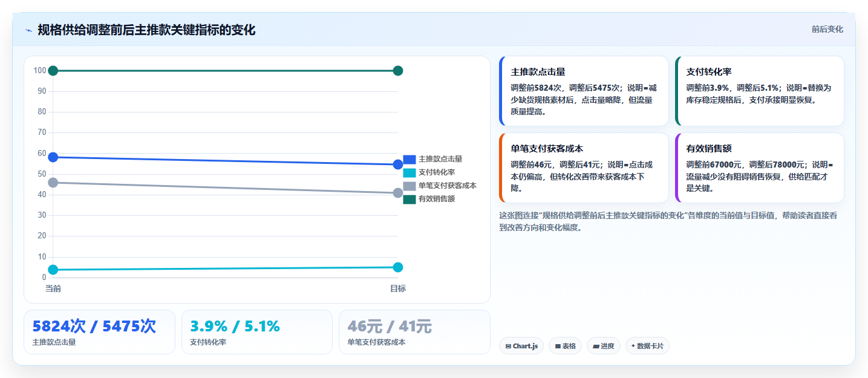
Task: Open the 有效销售额 detail card
Action: coord(759,168)
